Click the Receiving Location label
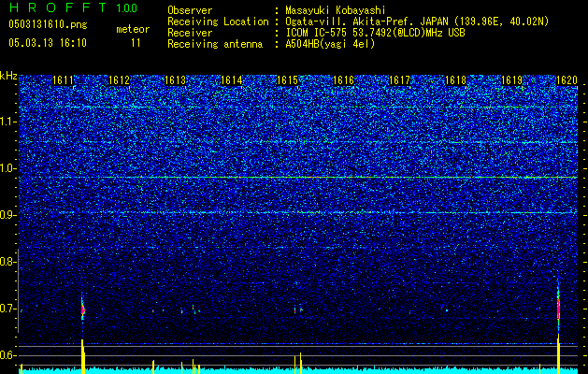The image size is (588, 374). coord(218,22)
